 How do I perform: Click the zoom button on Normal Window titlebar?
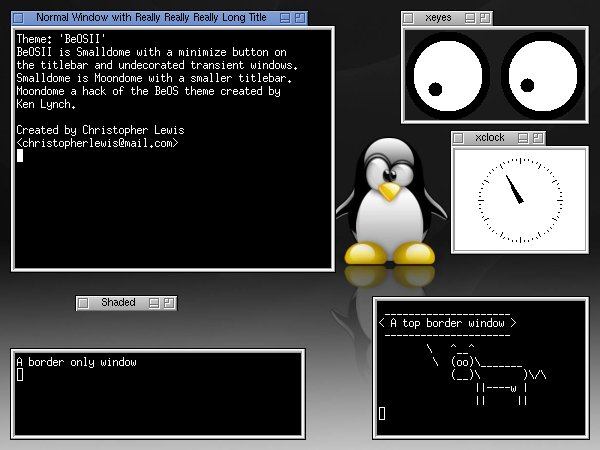coord(300,18)
